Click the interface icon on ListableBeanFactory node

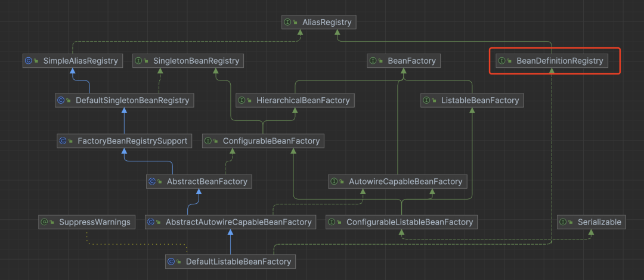click(426, 101)
